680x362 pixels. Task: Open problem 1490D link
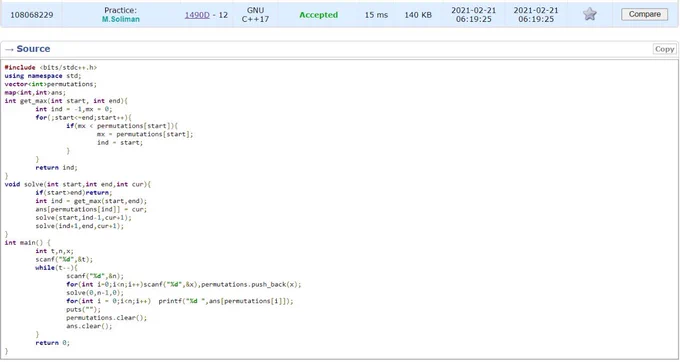pyautogui.click(x=197, y=15)
